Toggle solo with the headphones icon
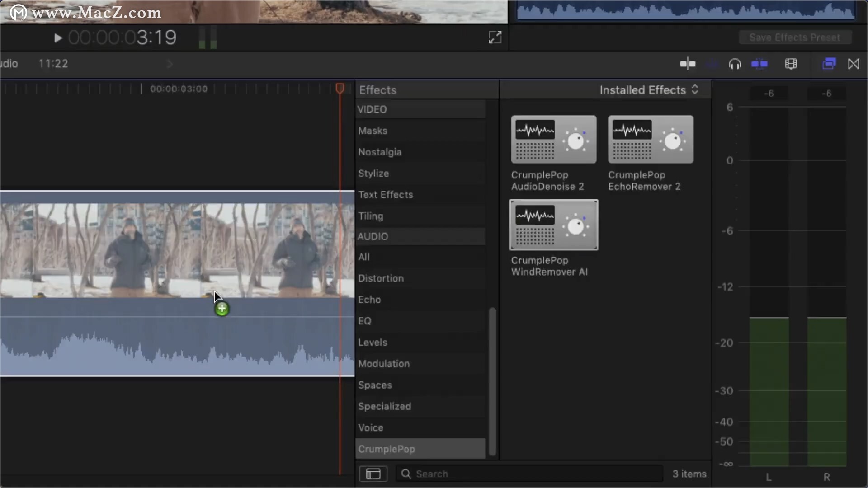The width and height of the screenshot is (868, 488). coord(735,64)
